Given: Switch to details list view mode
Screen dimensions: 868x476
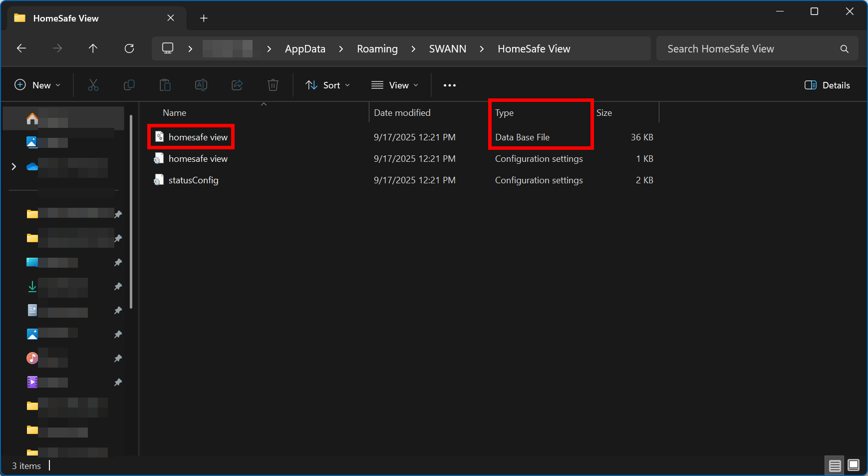Looking at the screenshot, I should click(x=835, y=466).
